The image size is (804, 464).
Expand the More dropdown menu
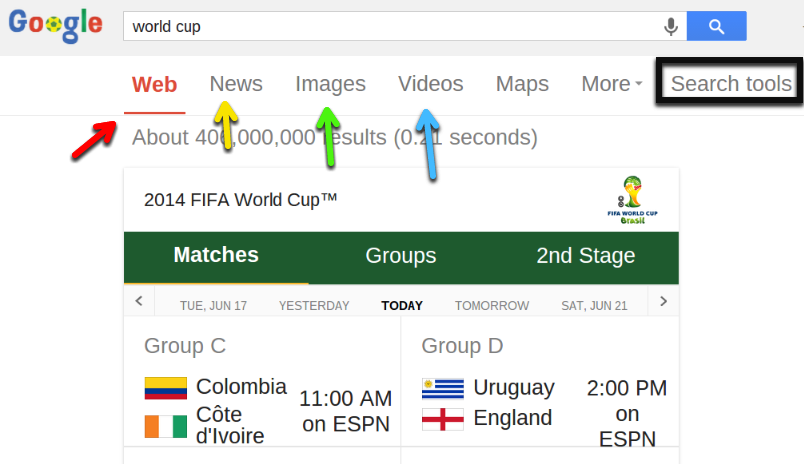611,84
